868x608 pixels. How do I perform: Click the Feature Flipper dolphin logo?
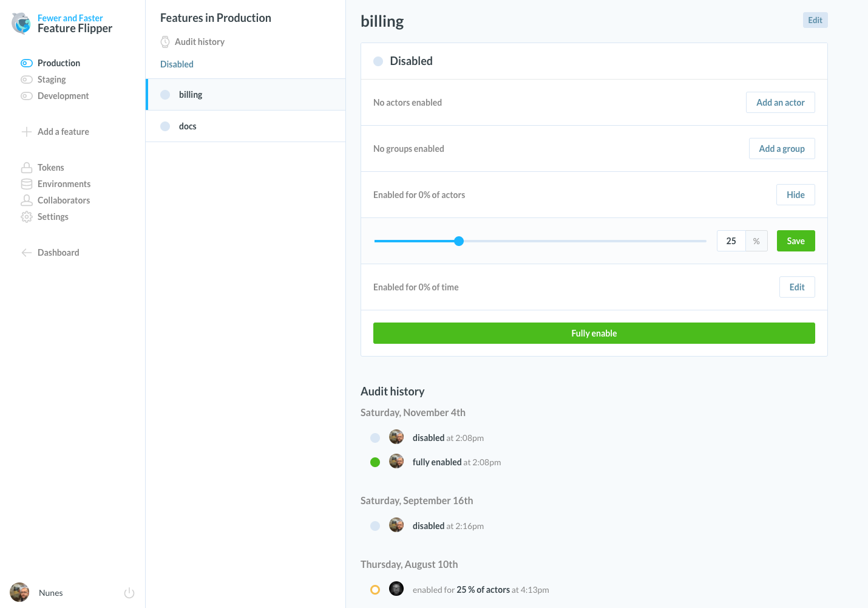click(20, 23)
